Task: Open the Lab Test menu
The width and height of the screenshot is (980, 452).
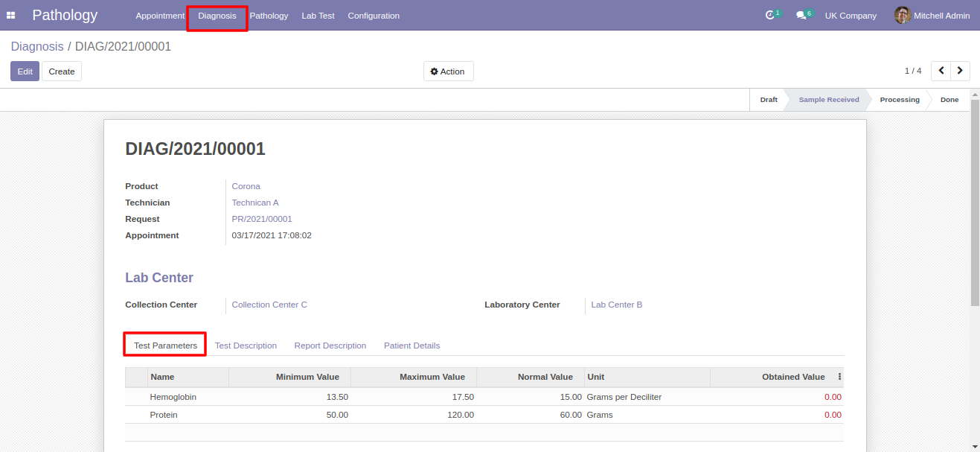Action: click(318, 16)
